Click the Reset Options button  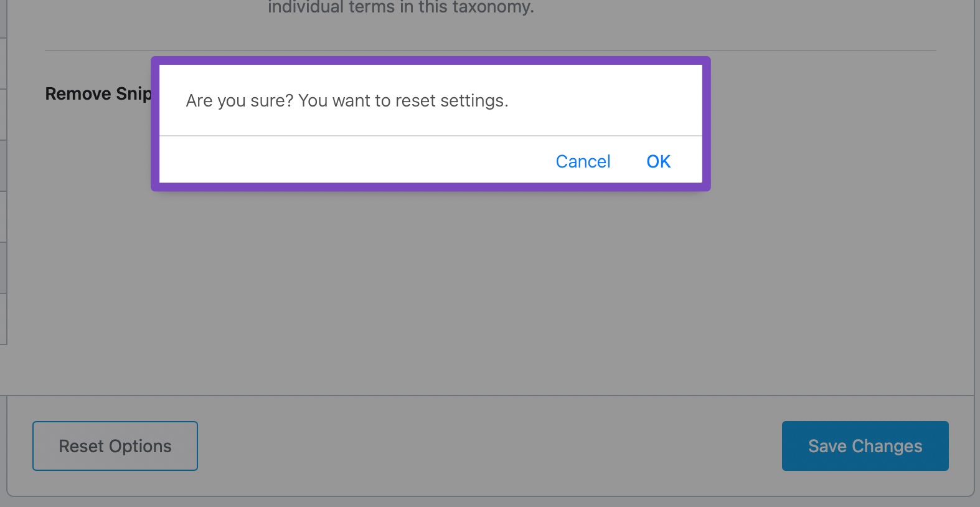115,445
